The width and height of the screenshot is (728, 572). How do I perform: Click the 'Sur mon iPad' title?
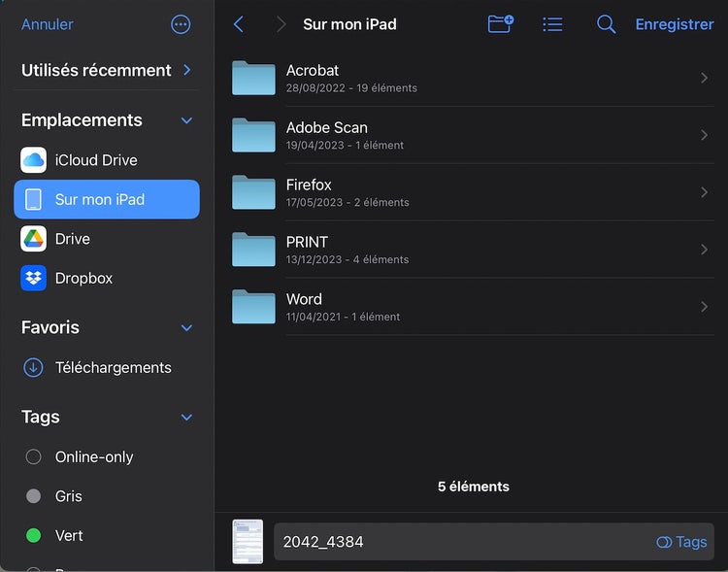(349, 24)
